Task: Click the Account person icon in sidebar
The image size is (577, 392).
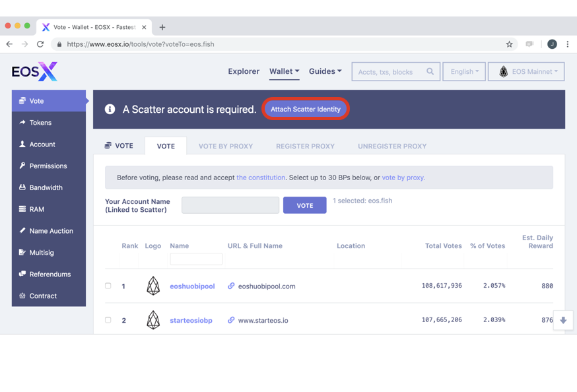Action: pos(22,144)
